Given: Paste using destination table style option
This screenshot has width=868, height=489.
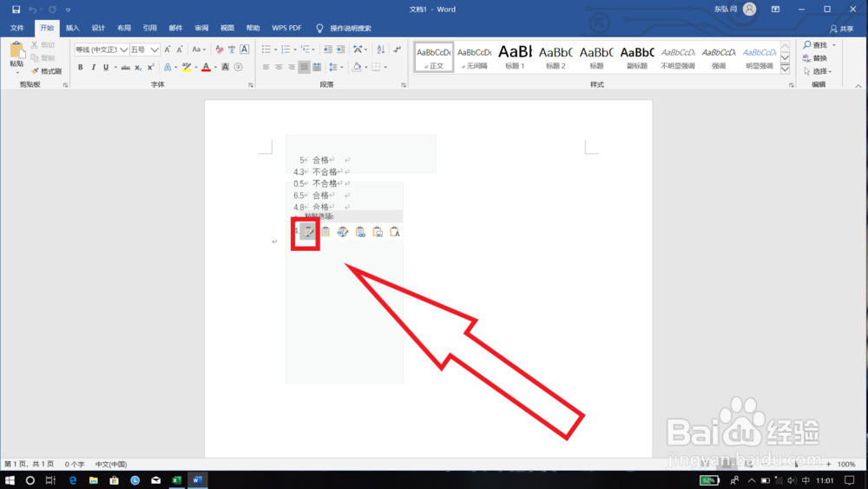Looking at the screenshot, I should click(x=325, y=232).
